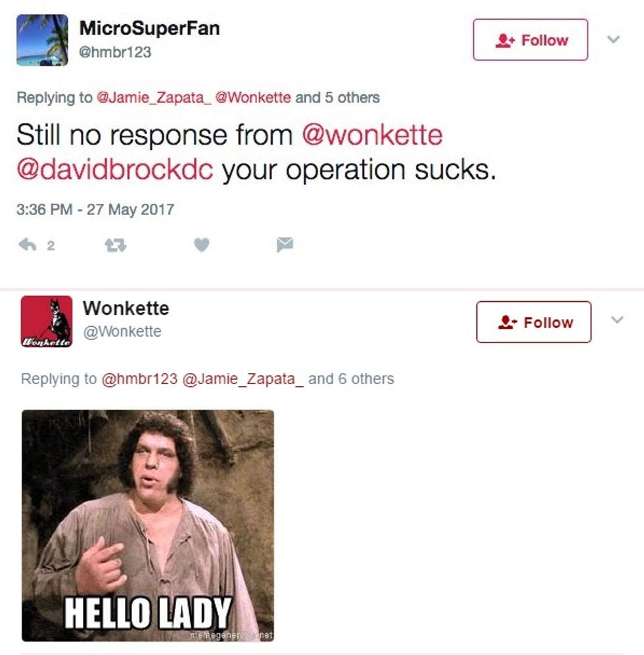Open MicroSuperFan's profile picture

(42, 40)
